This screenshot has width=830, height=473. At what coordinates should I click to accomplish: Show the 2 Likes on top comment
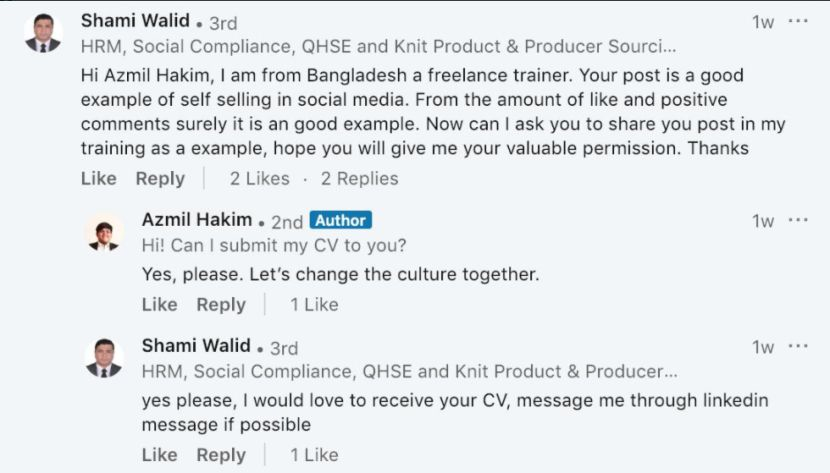tap(259, 178)
